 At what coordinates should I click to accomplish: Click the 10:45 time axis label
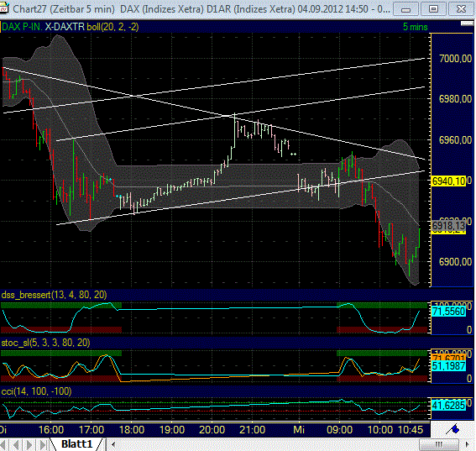tap(411, 430)
